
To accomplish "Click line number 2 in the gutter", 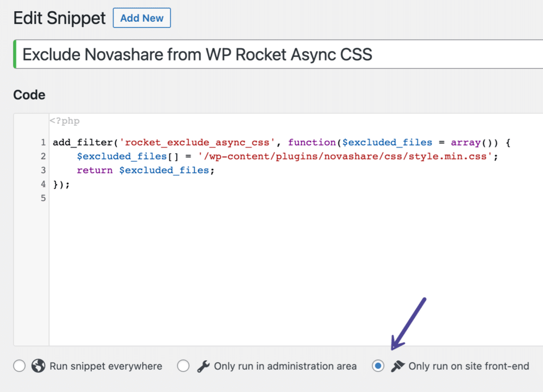I will 43,156.
